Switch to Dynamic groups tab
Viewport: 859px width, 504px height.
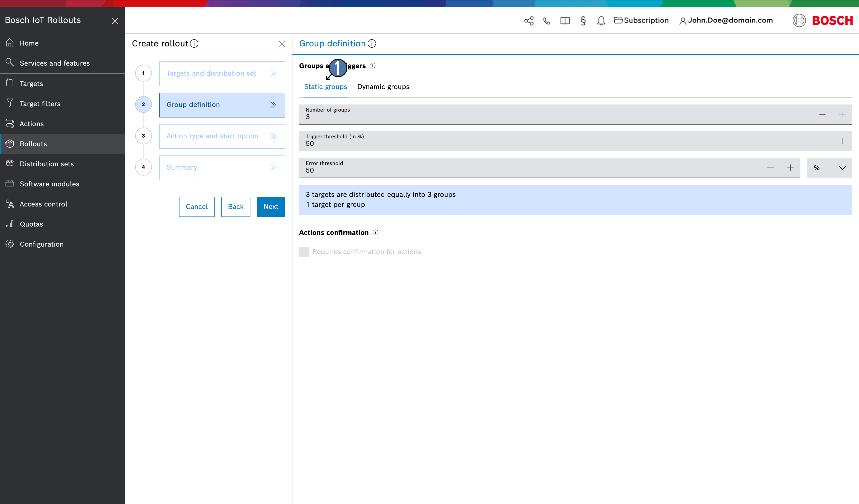[x=383, y=86]
